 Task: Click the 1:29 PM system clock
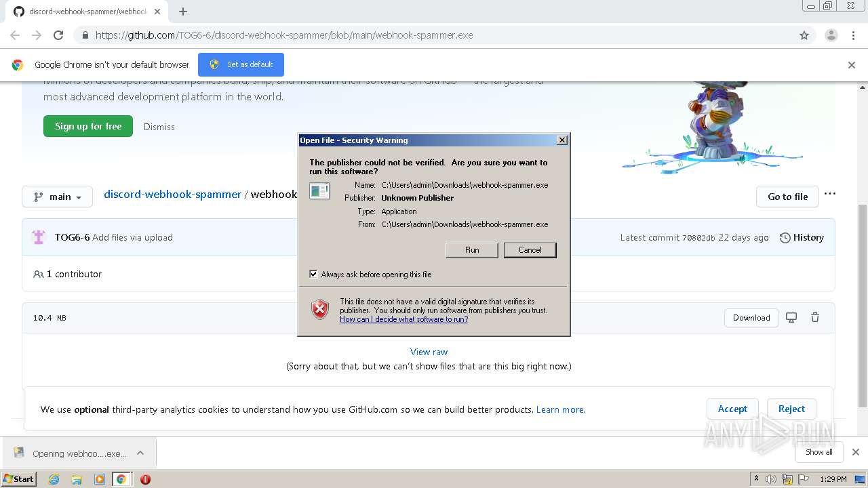(x=833, y=479)
